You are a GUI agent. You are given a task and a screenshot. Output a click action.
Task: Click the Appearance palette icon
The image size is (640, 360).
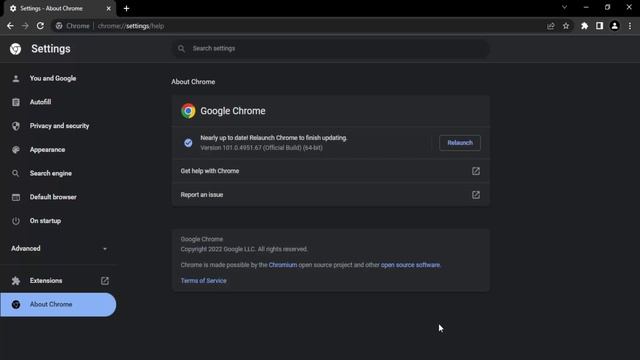click(x=16, y=149)
